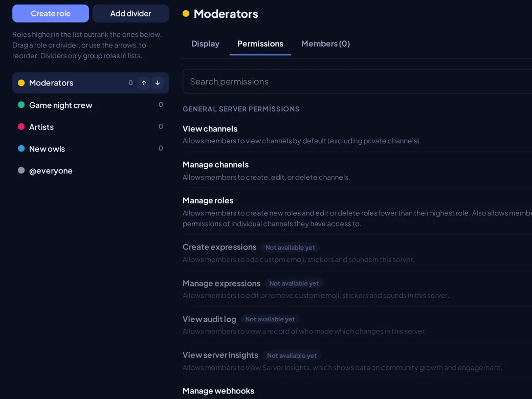Click member count 0 of Game night crew
Viewport: 532px width, 399px height.
(161, 104)
